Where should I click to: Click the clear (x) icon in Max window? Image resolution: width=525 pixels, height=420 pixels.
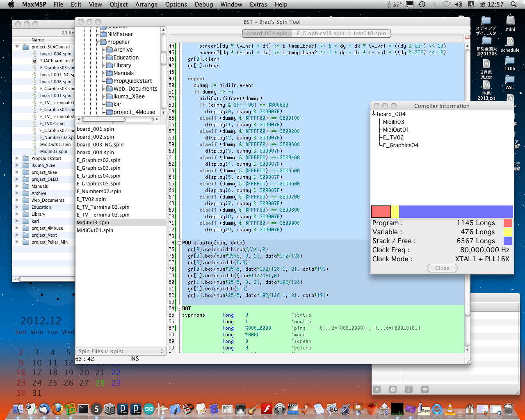377,389
